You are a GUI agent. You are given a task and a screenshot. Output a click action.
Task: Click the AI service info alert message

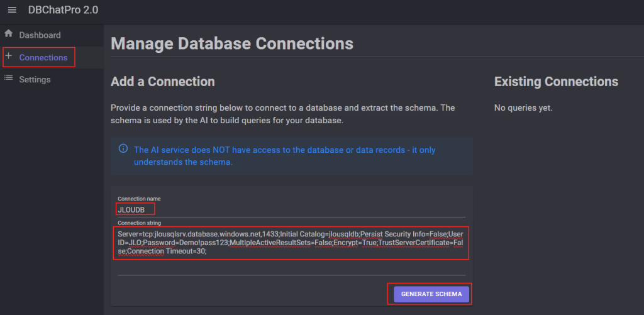(285, 156)
